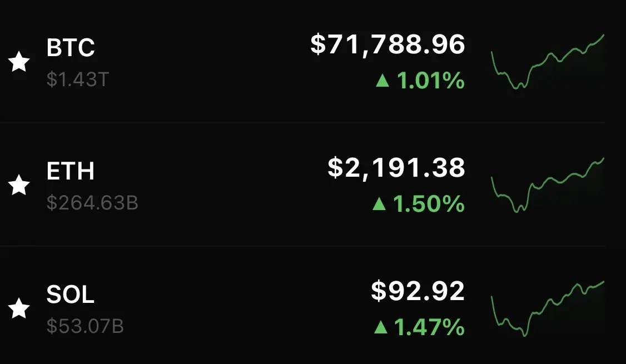This screenshot has height=364, width=626.
Task: Click the green up-arrow beside 1.47%
Action: point(381,328)
